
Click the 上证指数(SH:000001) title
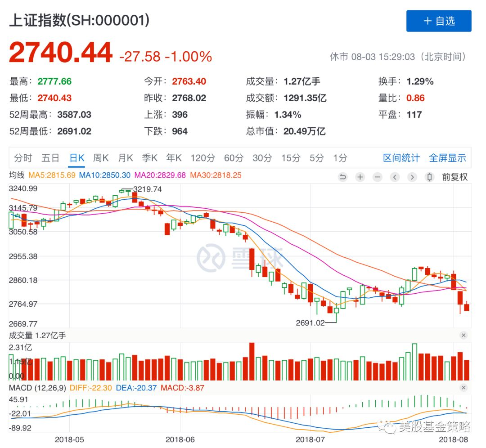click(79, 20)
